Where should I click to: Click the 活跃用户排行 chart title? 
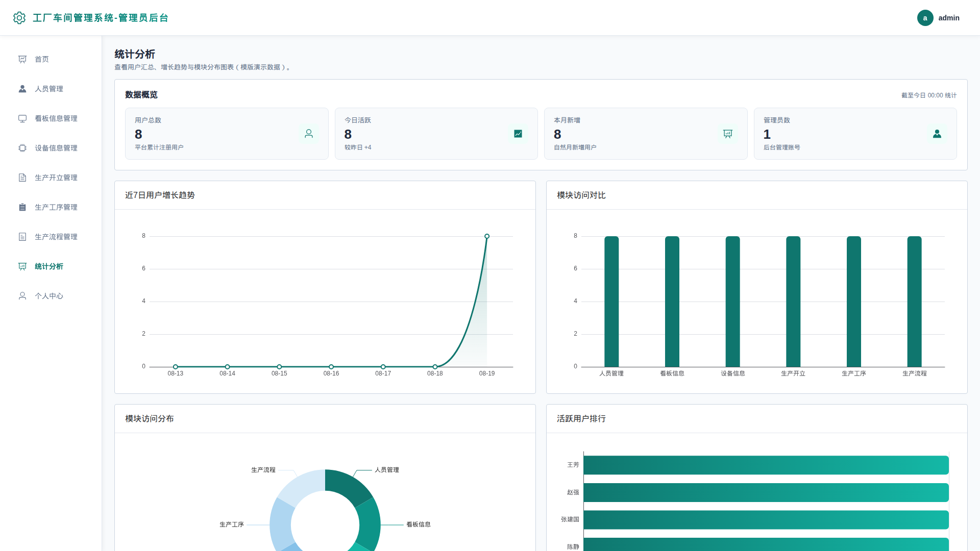[581, 419]
